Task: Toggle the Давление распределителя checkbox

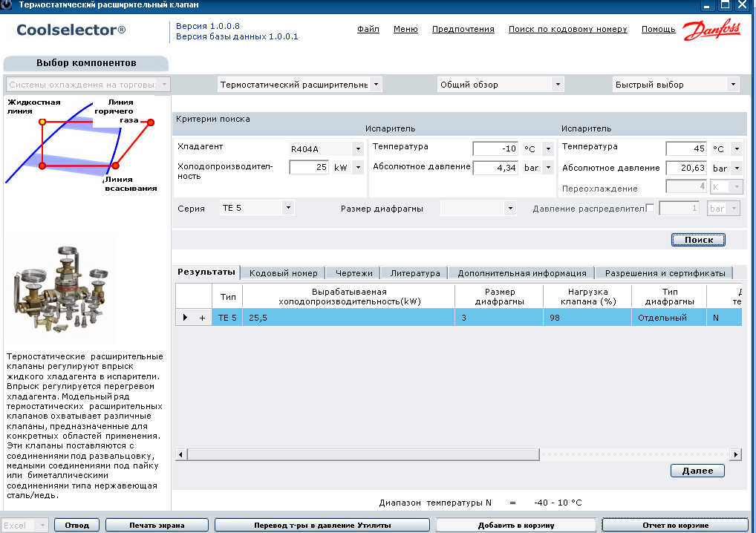Action: (650, 208)
